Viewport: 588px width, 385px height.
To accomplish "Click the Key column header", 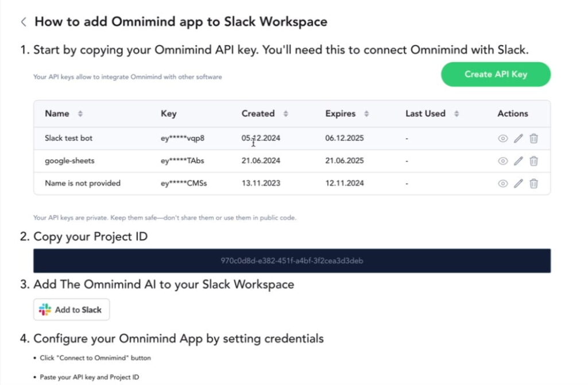I will click(x=168, y=113).
